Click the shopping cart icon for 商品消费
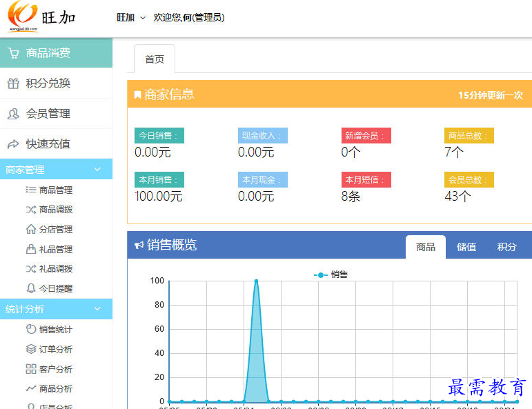532x409 pixels. coord(13,53)
